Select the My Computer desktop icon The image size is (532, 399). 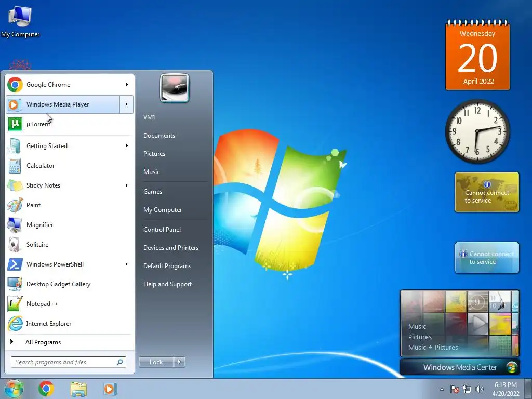[x=20, y=21]
